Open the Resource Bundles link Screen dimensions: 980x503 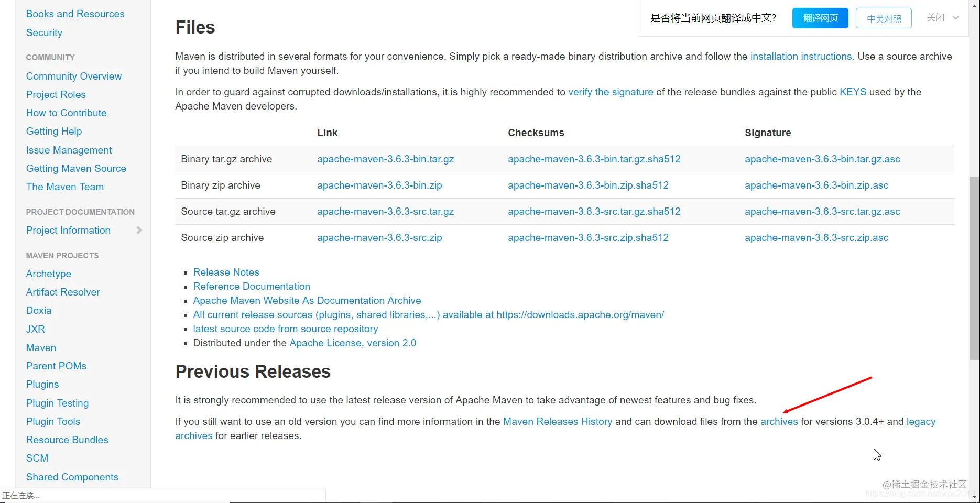[x=67, y=440]
